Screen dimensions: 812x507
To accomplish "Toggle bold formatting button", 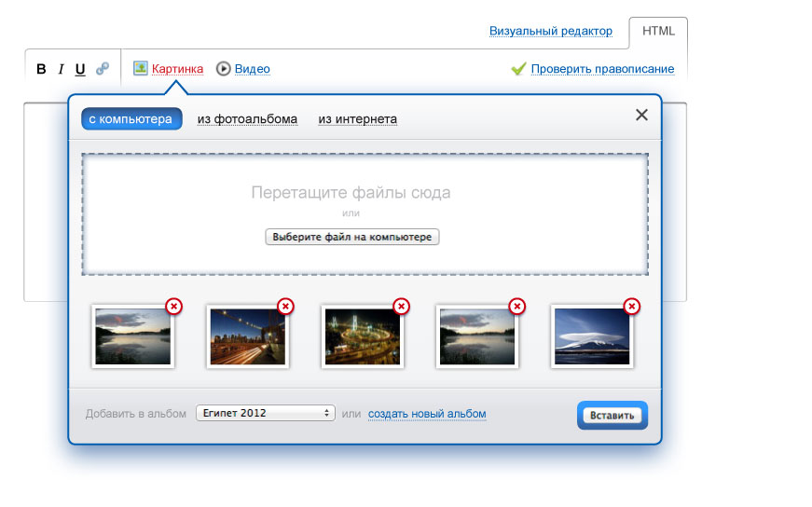I will click(x=41, y=69).
